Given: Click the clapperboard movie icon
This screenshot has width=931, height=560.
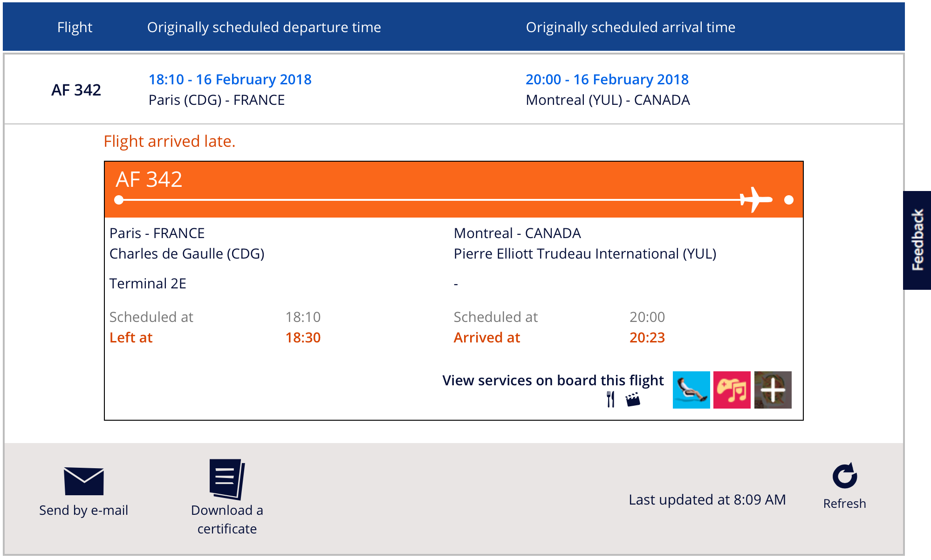Looking at the screenshot, I should [x=633, y=399].
